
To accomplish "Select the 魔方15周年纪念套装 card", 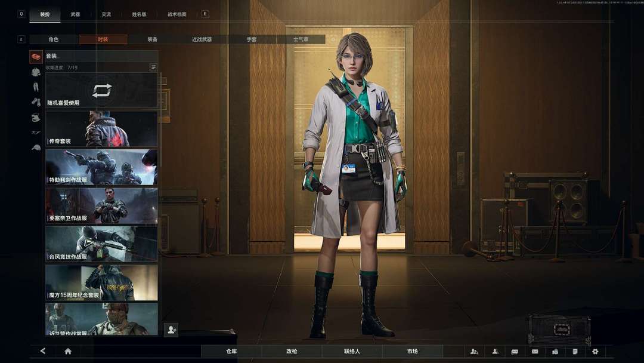I will click(101, 282).
